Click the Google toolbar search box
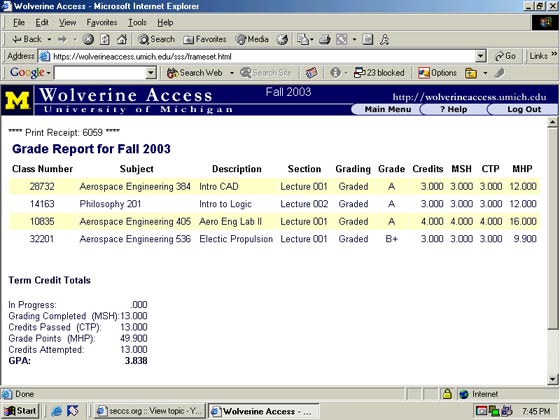The width and height of the screenshot is (560, 420). (x=101, y=73)
